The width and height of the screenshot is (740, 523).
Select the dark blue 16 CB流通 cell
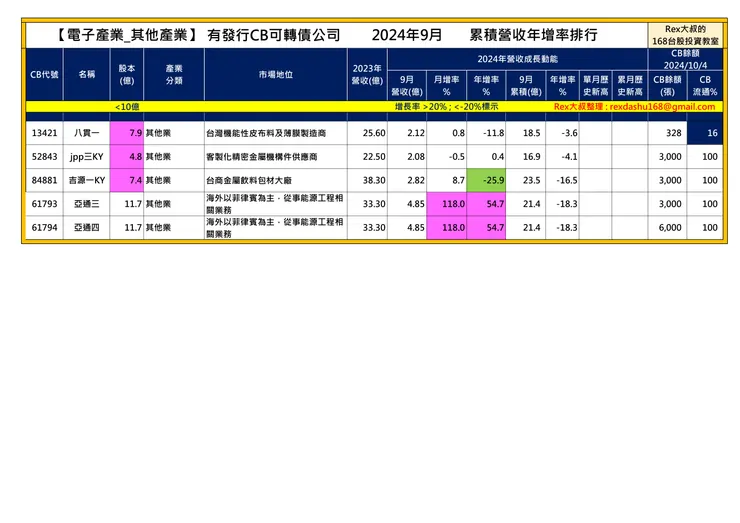click(x=705, y=133)
